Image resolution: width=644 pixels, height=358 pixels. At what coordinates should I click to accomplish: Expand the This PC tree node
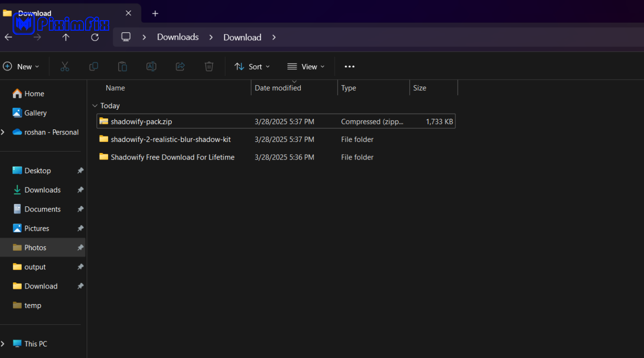3,343
